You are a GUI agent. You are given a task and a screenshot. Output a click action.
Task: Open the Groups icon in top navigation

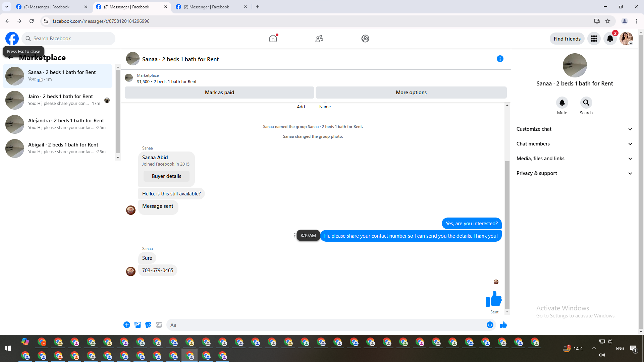(365, 39)
